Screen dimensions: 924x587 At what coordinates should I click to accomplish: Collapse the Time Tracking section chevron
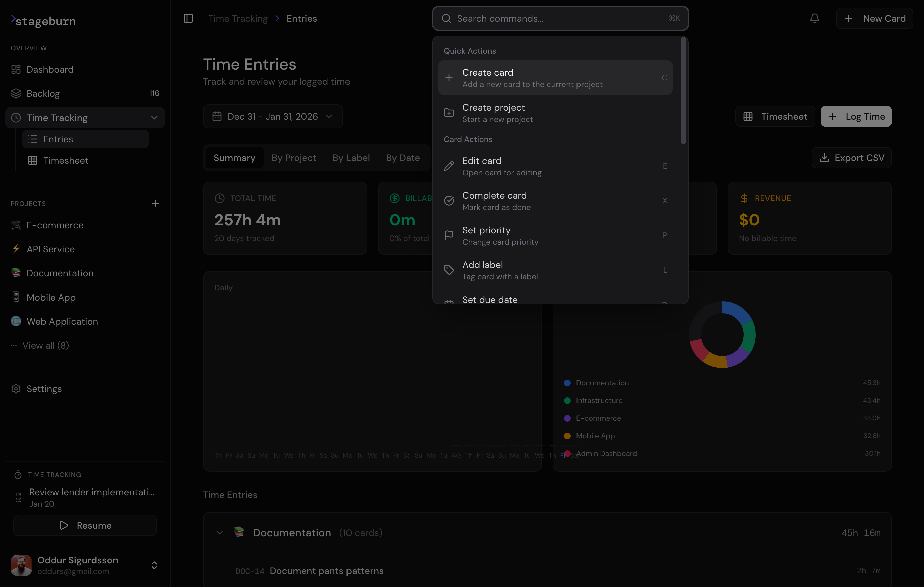[154, 118]
